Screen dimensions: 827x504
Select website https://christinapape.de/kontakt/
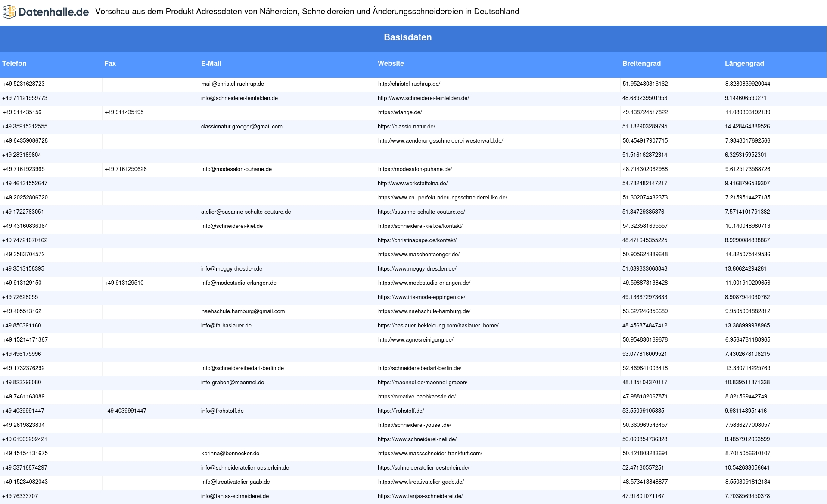417,240
